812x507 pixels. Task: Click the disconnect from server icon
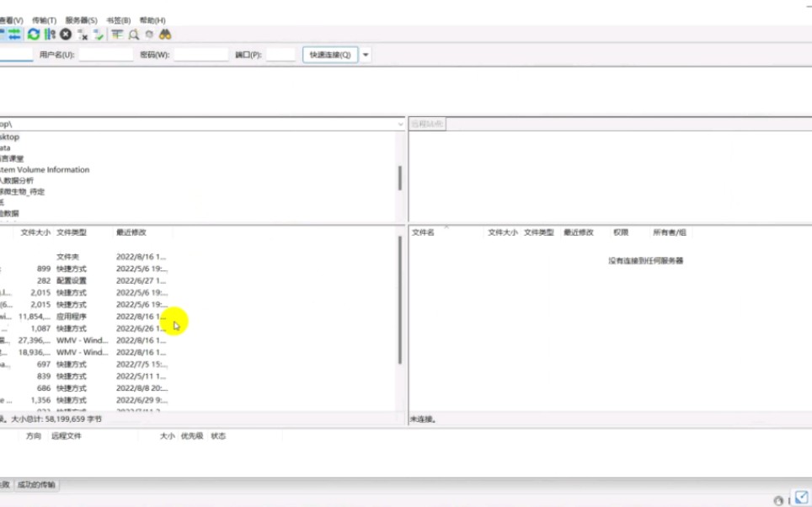pos(81,35)
